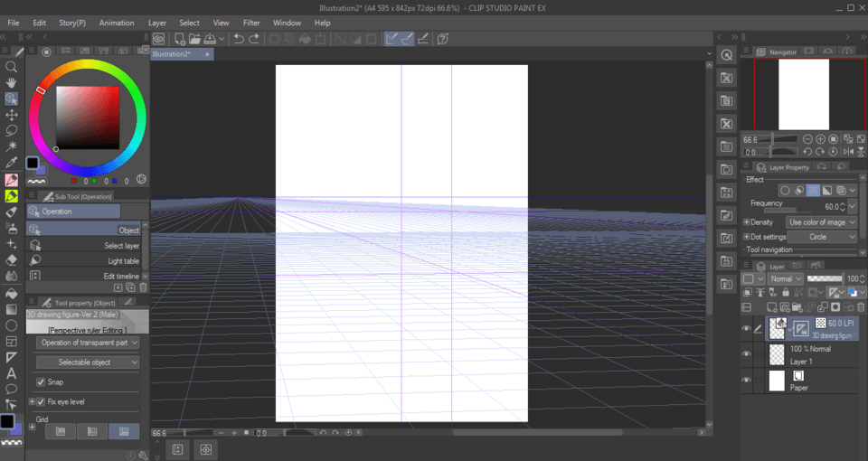Open Frequency value dropdown arrow
The width and height of the screenshot is (868, 461).
(852, 206)
